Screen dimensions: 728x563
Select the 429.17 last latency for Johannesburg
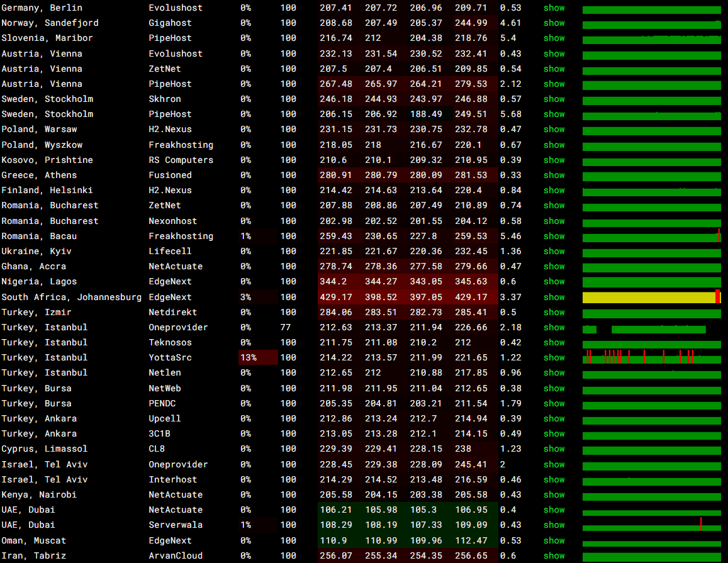click(x=335, y=297)
